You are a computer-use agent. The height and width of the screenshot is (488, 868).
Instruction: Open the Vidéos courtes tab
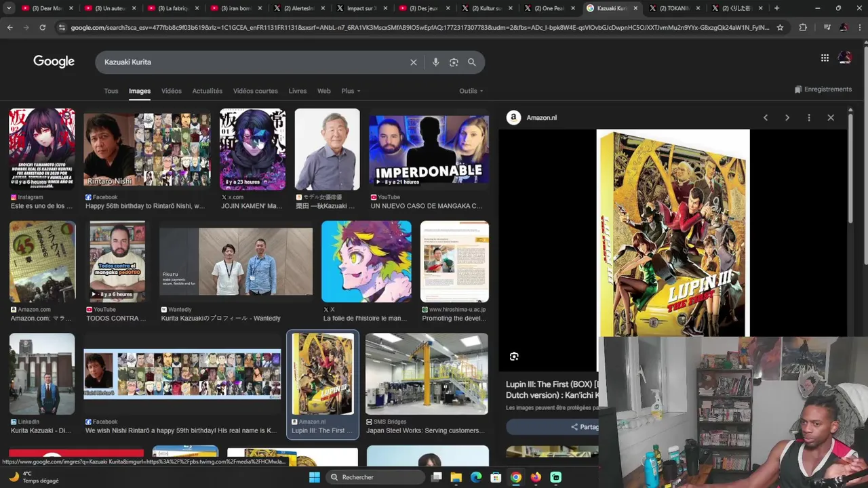[256, 91]
